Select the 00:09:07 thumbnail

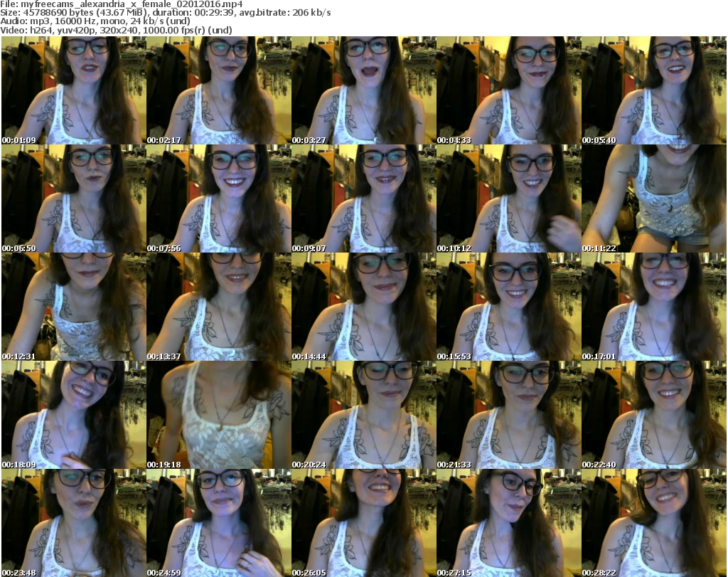[363, 198]
